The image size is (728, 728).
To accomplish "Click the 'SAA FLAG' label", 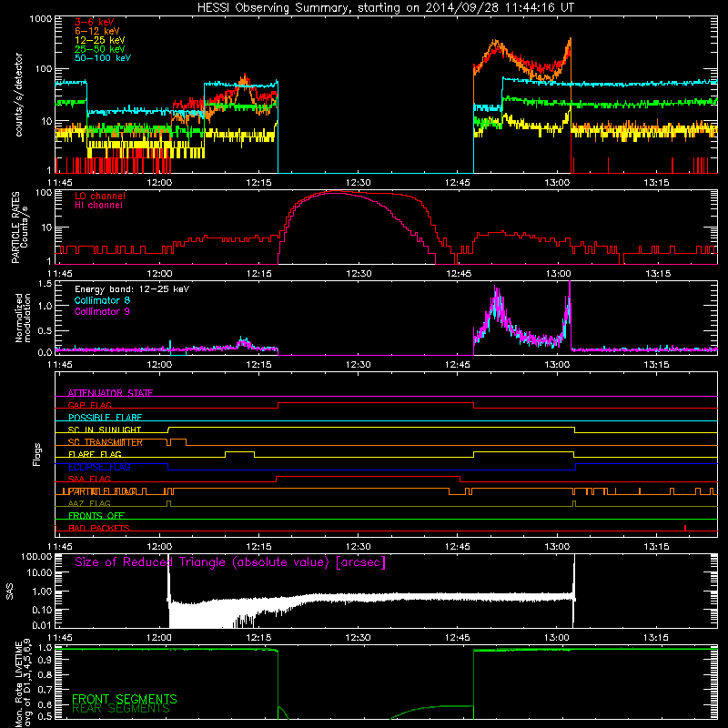I will click(x=89, y=479).
